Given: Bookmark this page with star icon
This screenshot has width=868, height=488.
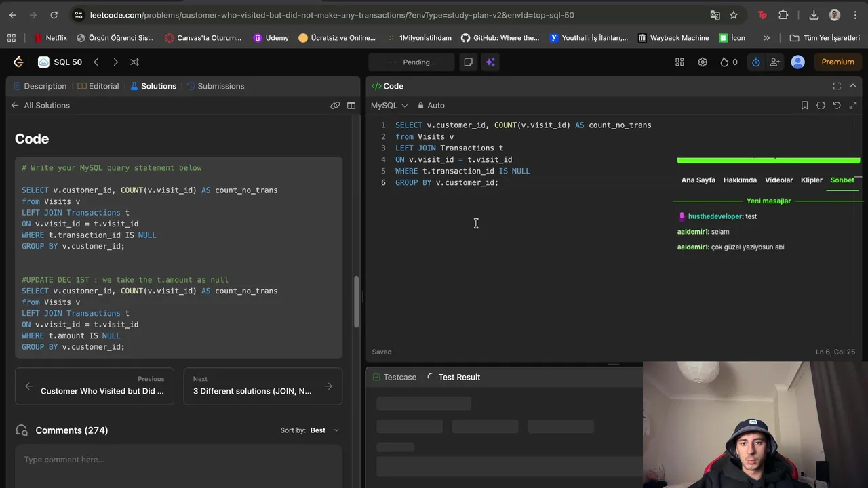Looking at the screenshot, I should coord(734,15).
